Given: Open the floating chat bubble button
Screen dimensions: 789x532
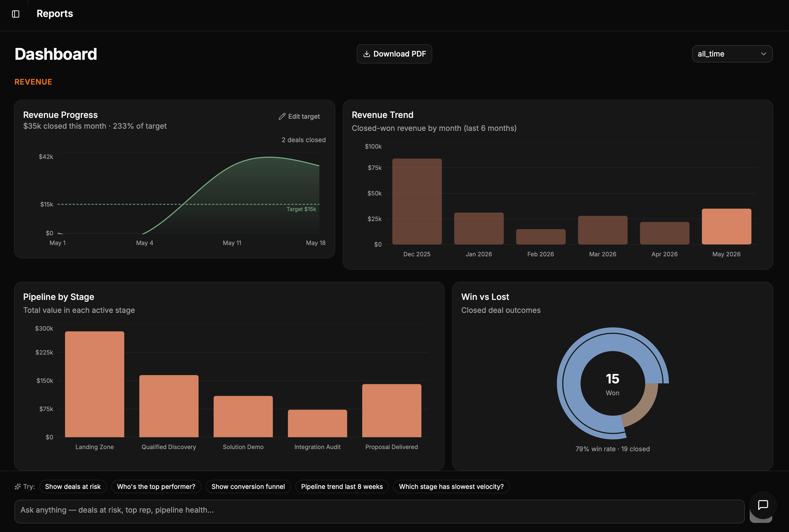Looking at the screenshot, I should pyautogui.click(x=763, y=505).
